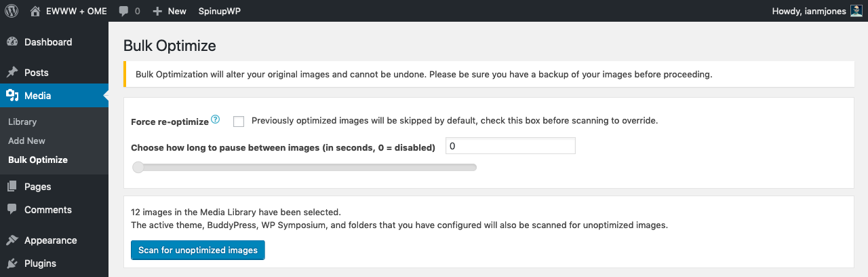Go to Media Library submenu item
This screenshot has height=277, width=868.
[x=22, y=122]
